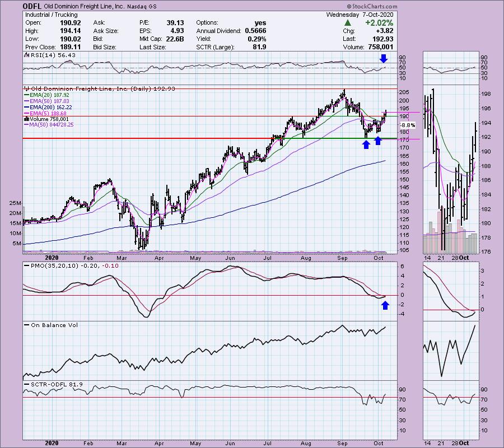
Task: Click the Volume value 758,001 in header
Action: pyautogui.click(x=381, y=47)
